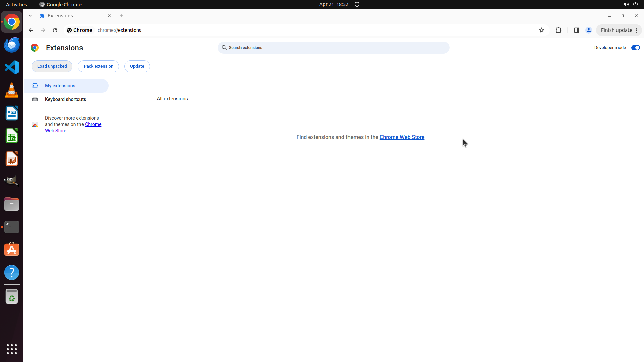Click the Update button
Screen dimensions: 644x362
137,66
